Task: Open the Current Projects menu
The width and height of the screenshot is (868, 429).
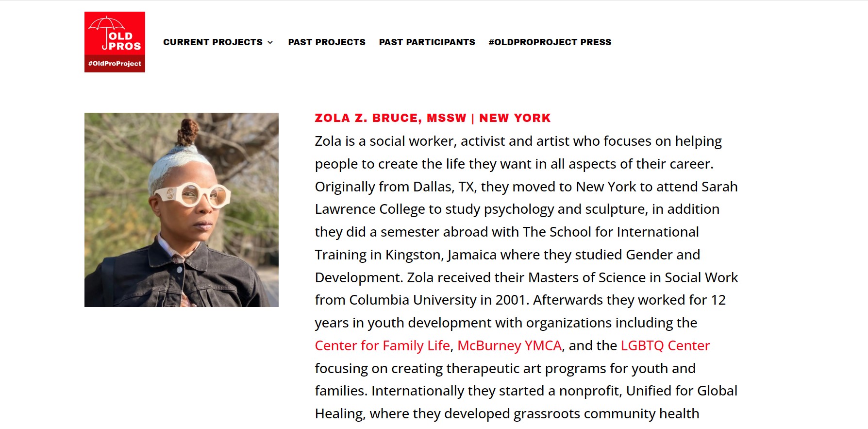Action: click(x=213, y=42)
